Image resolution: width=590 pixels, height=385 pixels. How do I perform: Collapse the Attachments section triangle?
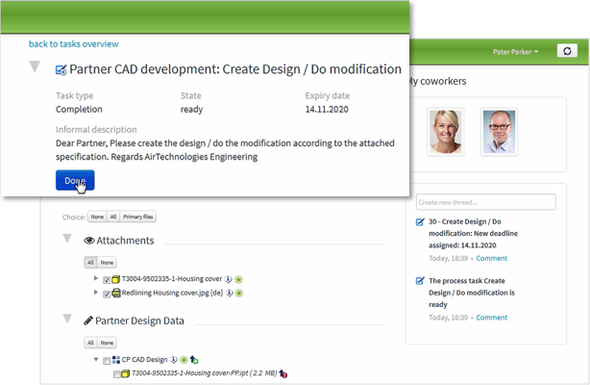coord(67,238)
